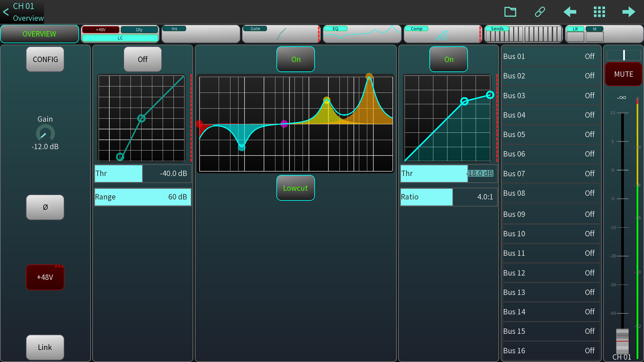Edit the compressor Ratio value
Screen dimensions: 644x362
(x=448, y=197)
